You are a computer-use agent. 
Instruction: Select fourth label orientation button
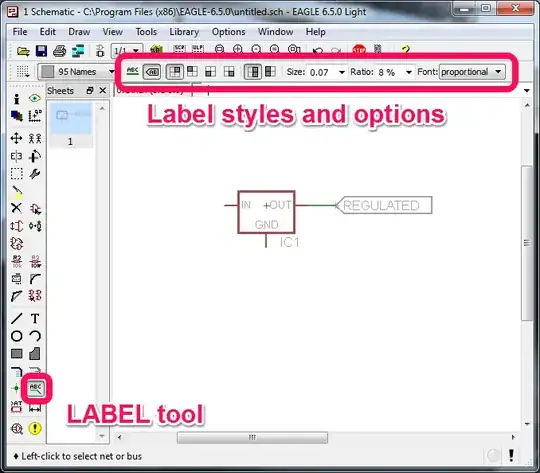tap(229, 72)
